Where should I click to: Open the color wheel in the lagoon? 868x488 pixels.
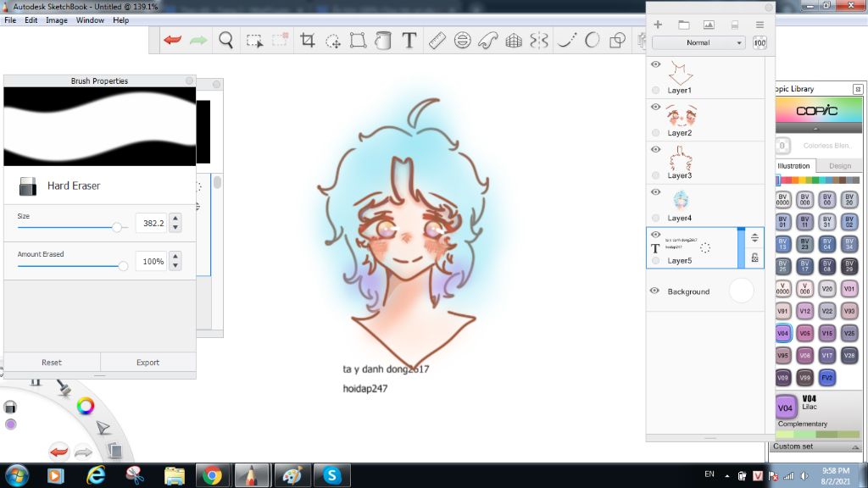click(86, 406)
